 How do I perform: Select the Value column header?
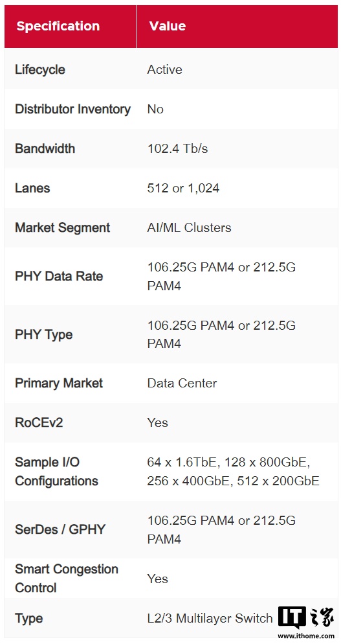pos(168,27)
